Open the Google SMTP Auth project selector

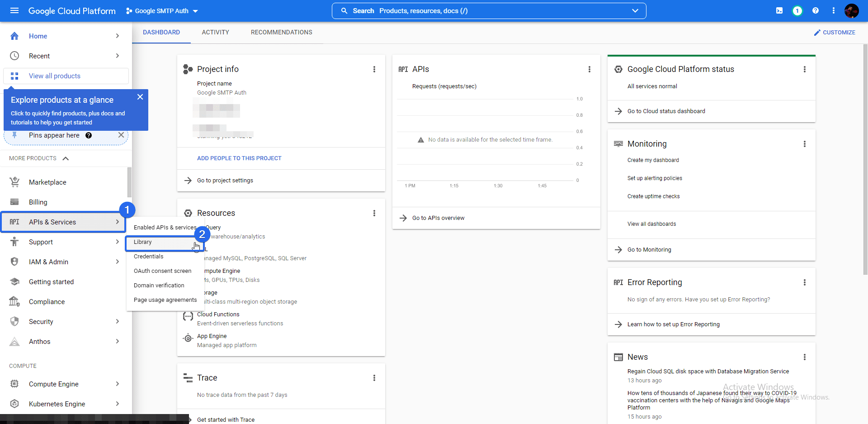162,11
